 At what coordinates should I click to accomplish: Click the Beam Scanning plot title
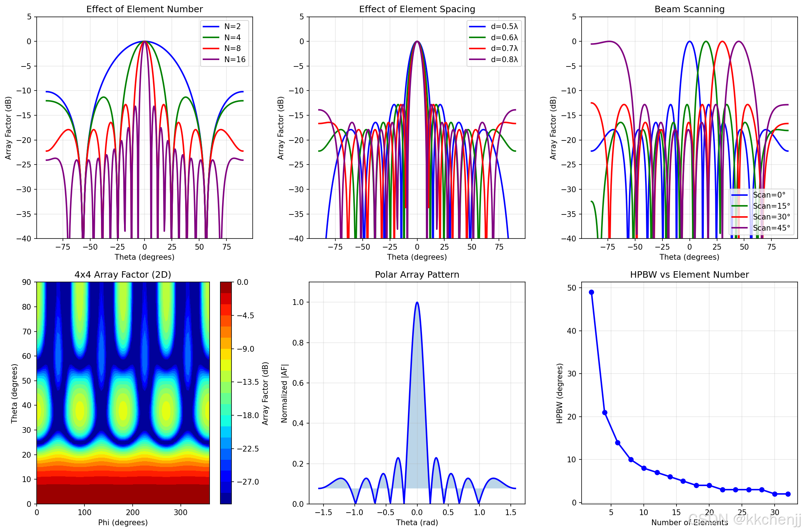689,9
